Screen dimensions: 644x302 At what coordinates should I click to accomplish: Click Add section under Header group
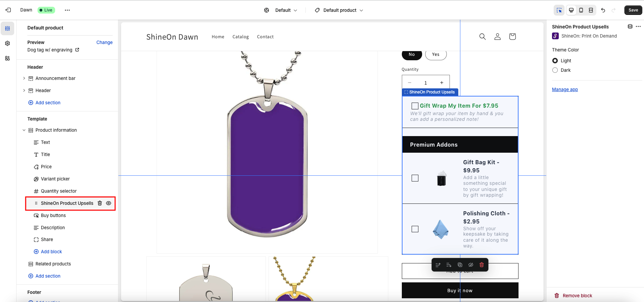[44, 103]
